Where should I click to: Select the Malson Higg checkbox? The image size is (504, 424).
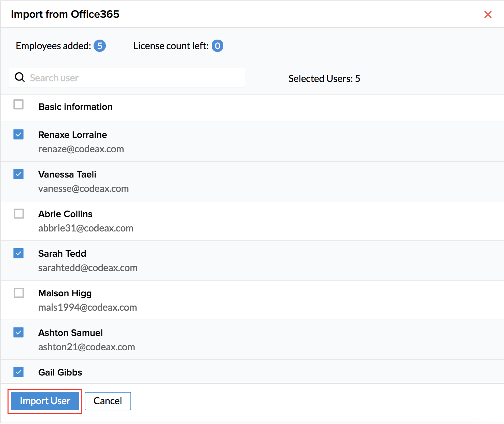coord(18,293)
